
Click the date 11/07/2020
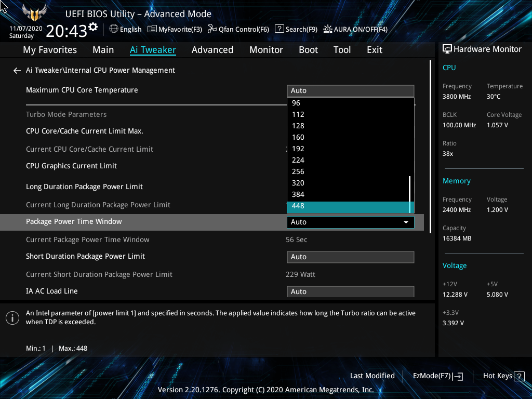(26, 29)
